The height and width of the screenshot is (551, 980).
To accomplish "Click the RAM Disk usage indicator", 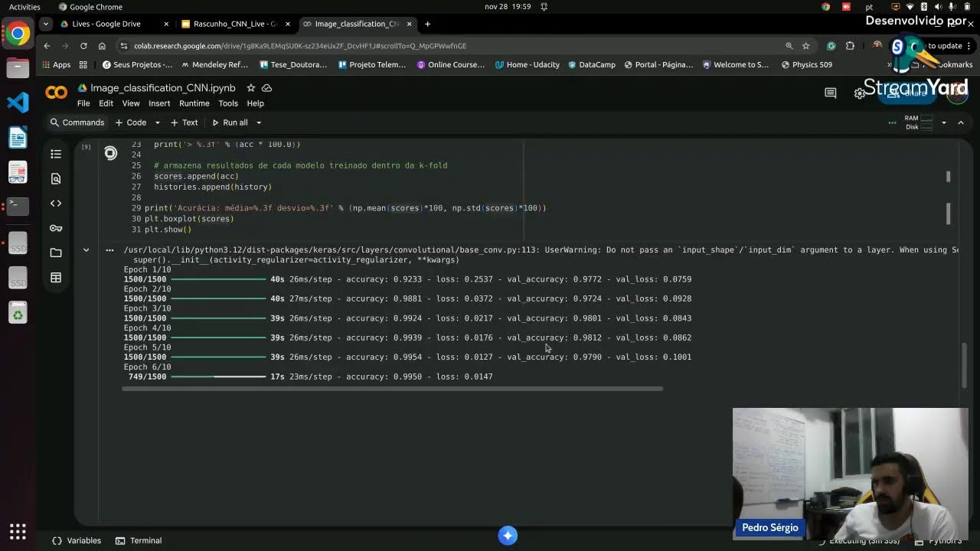I will (x=919, y=122).
